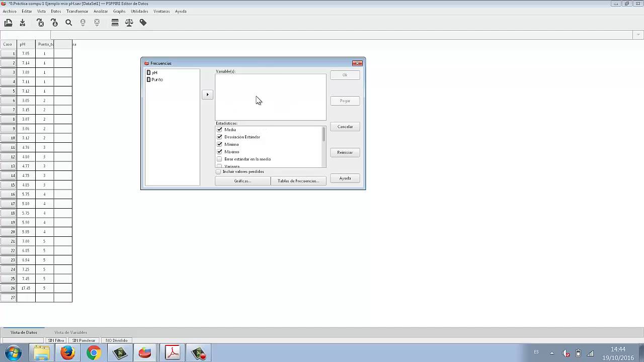Open the file explorer taskbar icon
Screen dimensions: 644x362
pyautogui.click(x=42, y=353)
